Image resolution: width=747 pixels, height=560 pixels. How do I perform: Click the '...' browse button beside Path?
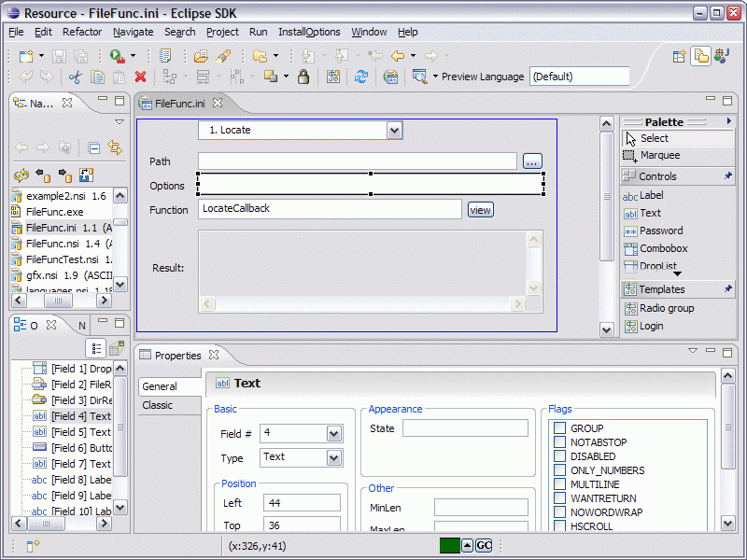click(531, 161)
